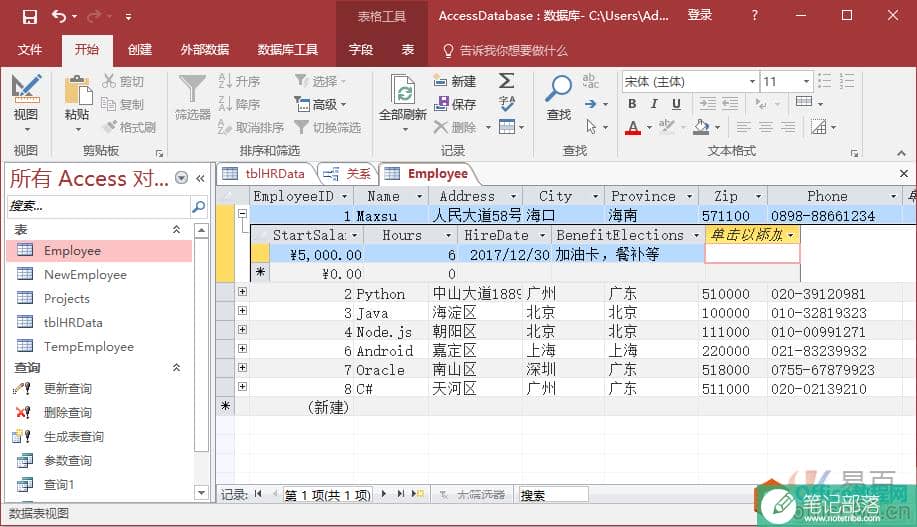The width and height of the screenshot is (917, 527).
Task: Open the font size dropdown
Action: pos(806,81)
